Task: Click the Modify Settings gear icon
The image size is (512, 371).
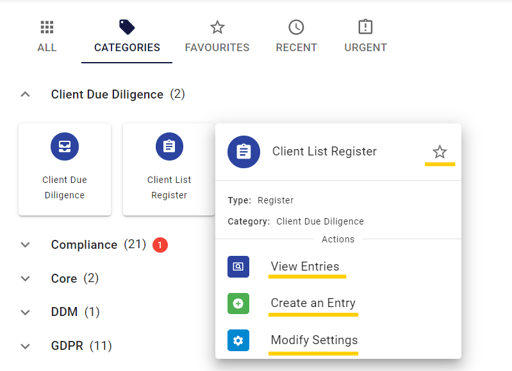Action: (238, 340)
